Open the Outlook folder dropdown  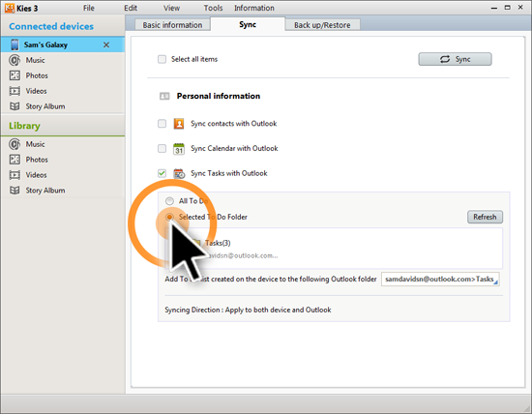tap(440, 279)
